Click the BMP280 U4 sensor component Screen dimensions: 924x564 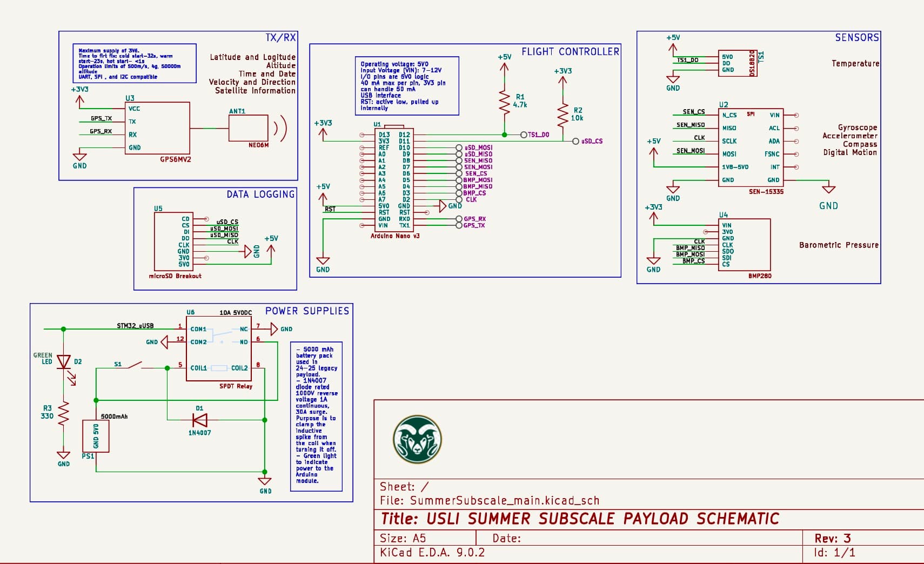coord(744,245)
